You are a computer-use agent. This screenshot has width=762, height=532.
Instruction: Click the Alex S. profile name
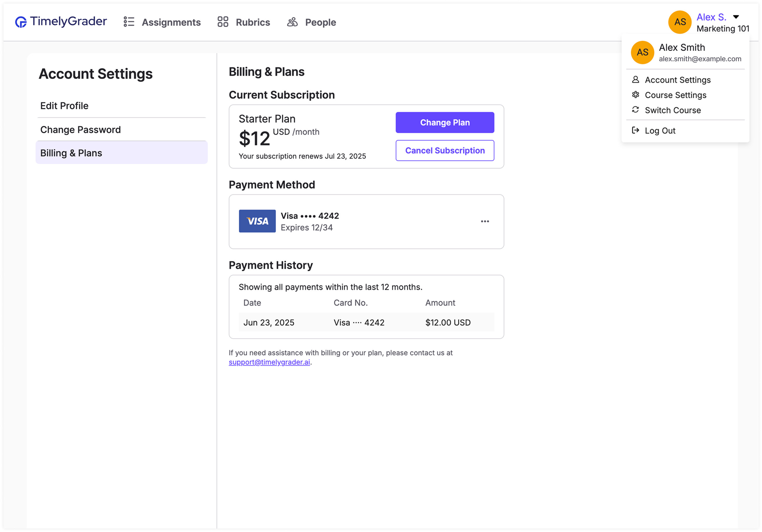pos(711,17)
